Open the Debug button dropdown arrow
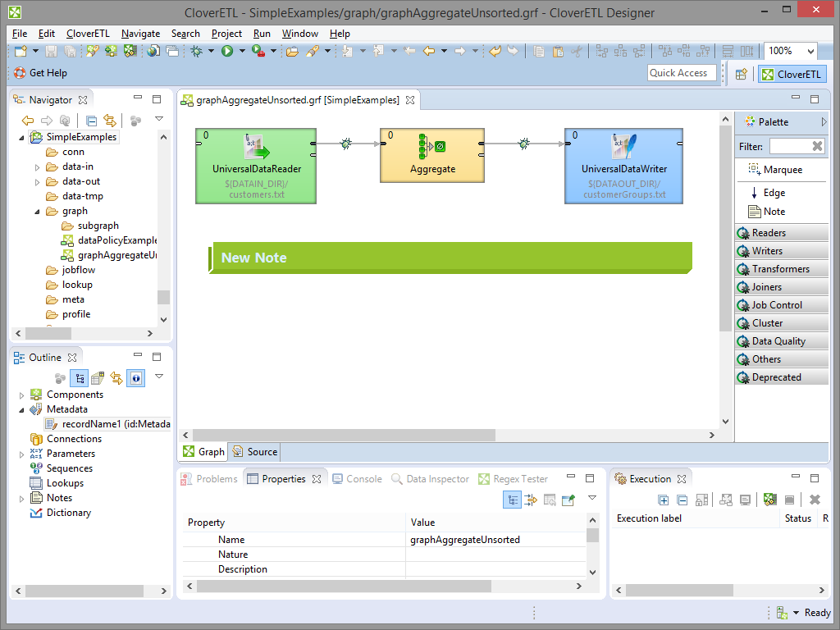840x630 pixels. tap(211, 51)
